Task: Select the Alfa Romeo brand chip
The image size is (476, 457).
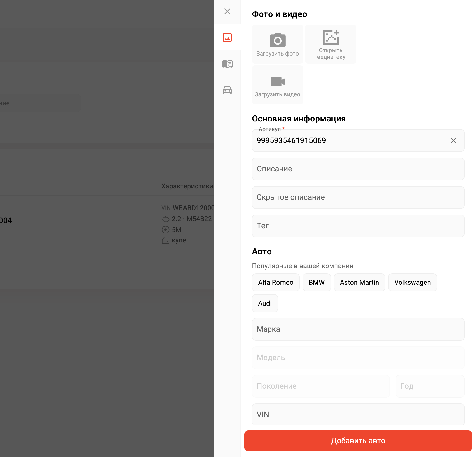Action: point(275,282)
